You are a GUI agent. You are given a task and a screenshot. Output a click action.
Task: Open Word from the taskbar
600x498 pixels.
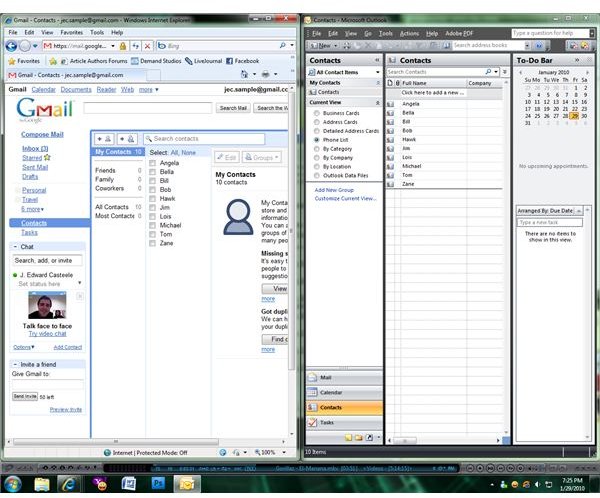129,484
